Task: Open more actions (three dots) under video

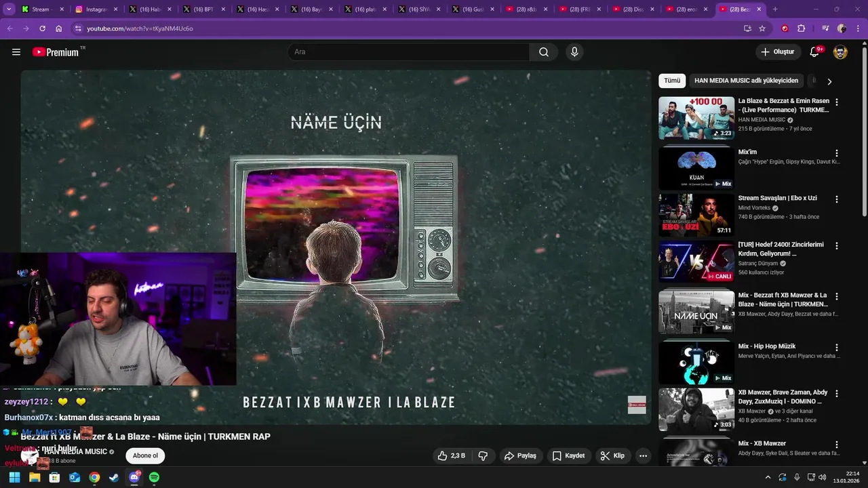Action: click(643, 456)
